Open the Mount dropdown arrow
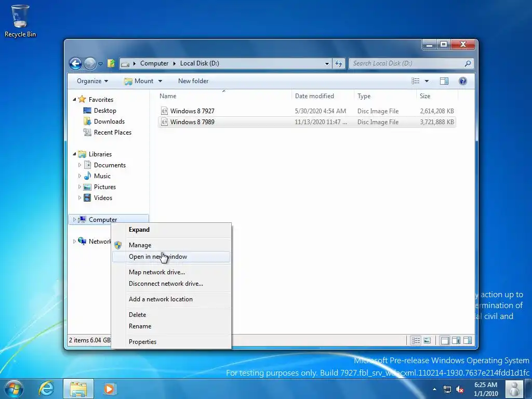Screen dimensions: 532x399 tap(160, 81)
